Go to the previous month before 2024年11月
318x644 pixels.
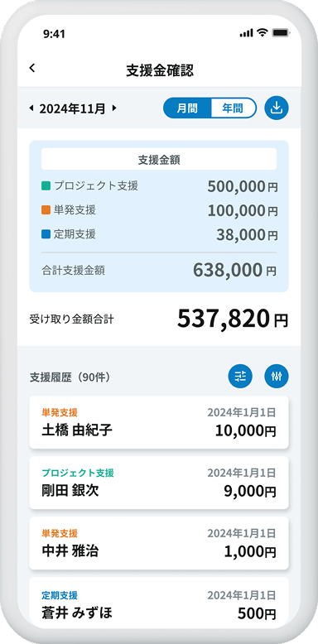[31, 108]
